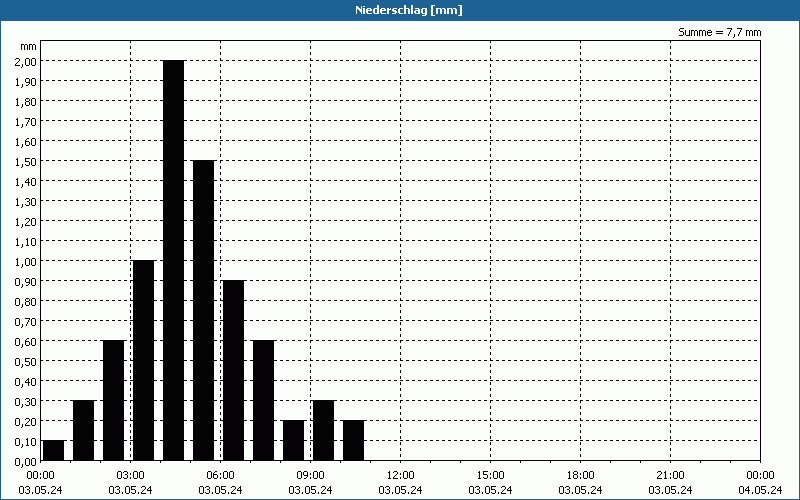
Task: Select the 1,10 y-axis label
Action: coord(27,241)
